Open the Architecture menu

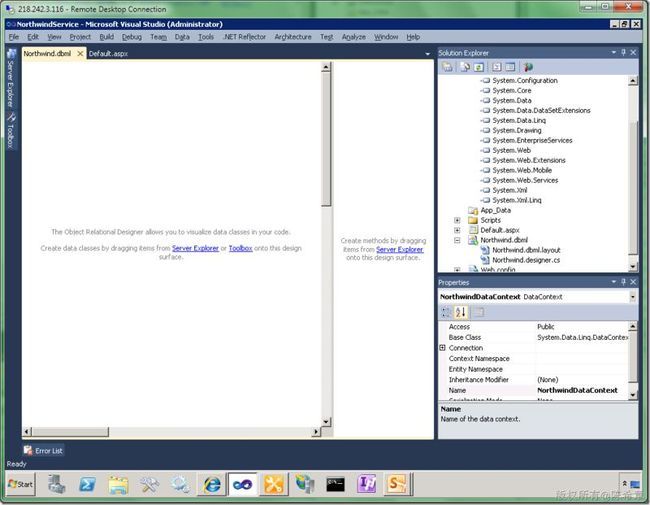pos(293,37)
